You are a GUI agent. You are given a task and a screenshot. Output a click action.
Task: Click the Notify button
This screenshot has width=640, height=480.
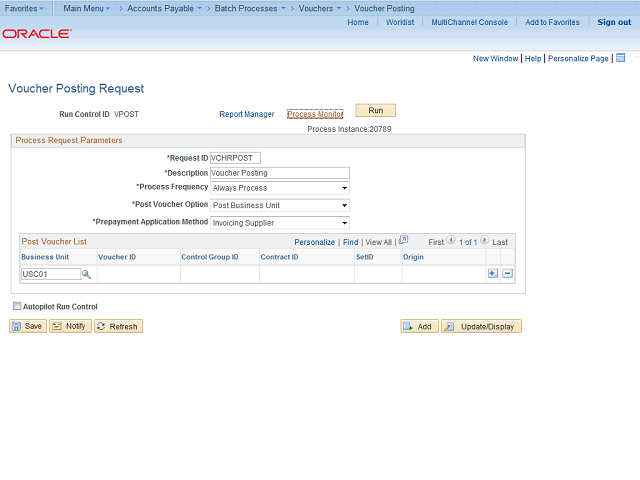click(70, 326)
